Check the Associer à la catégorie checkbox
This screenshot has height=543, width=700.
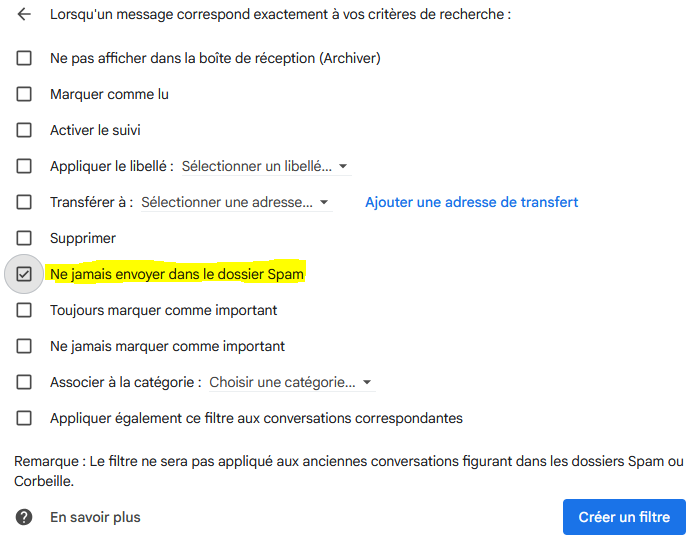[x=24, y=382]
